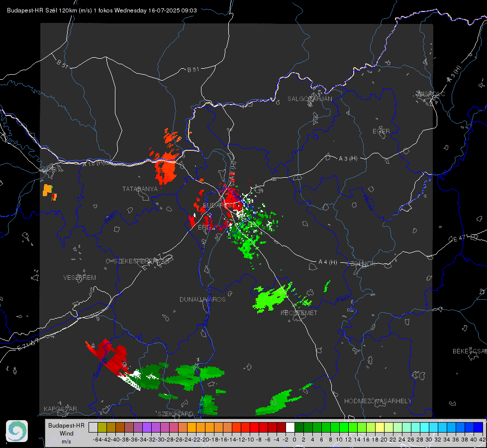Click the A 3 (H) road label below Eger

348,158
